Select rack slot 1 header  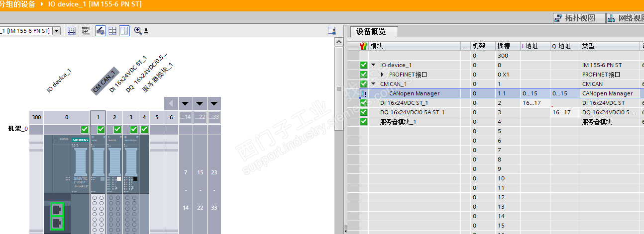point(98,117)
